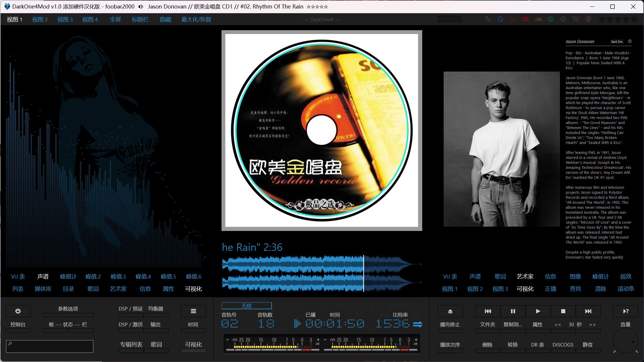The image size is (644, 362).
Task: Adjust the 音量 volume knob
Action: (626, 341)
